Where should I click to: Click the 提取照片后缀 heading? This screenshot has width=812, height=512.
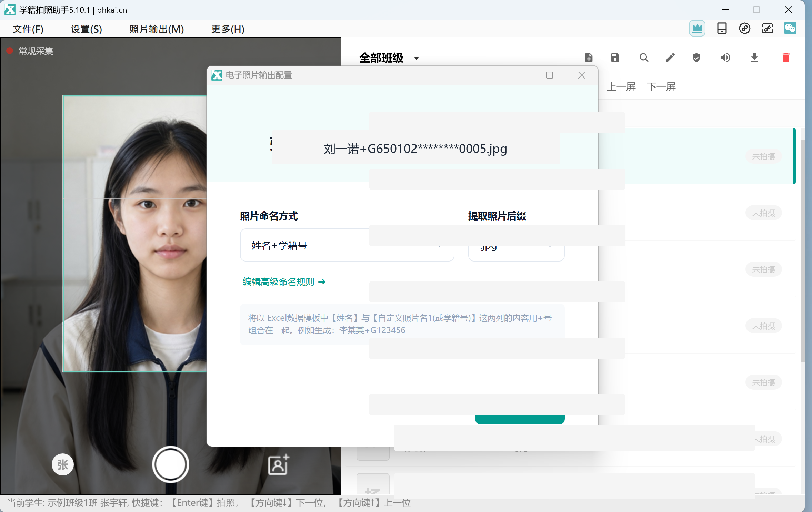point(497,216)
